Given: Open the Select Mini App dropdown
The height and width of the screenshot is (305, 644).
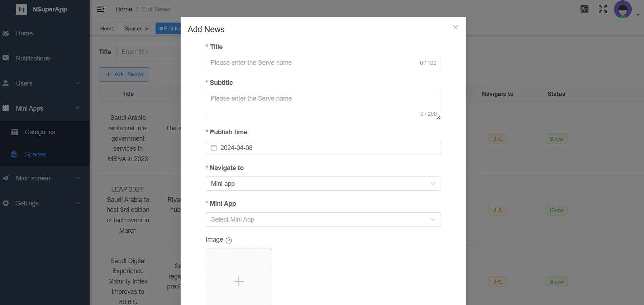Looking at the screenshot, I should pyautogui.click(x=323, y=219).
